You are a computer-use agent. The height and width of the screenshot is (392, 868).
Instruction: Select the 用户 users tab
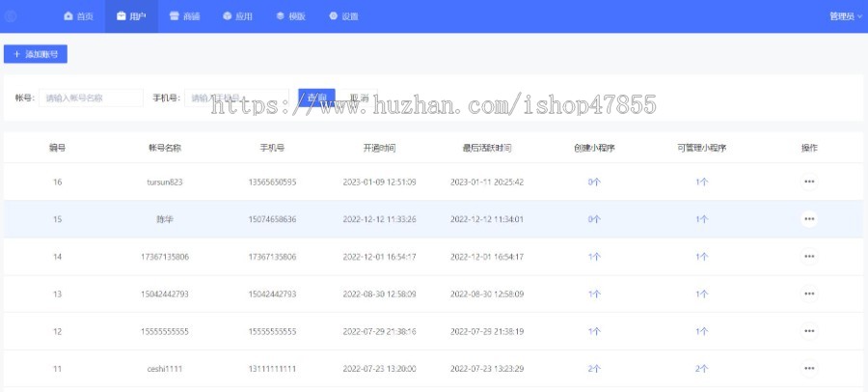(x=131, y=16)
